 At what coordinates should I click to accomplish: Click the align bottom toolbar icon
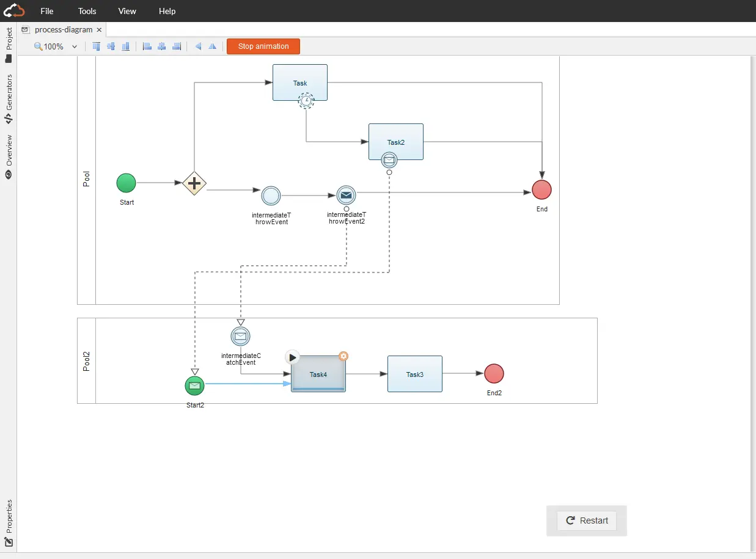pyautogui.click(x=125, y=46)
